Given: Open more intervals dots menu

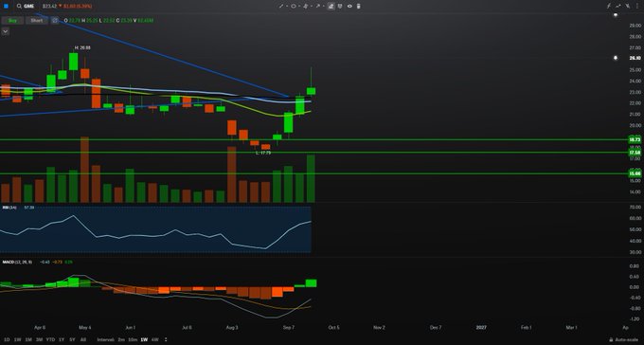Looking at the screenshot, I should [166, 339].
